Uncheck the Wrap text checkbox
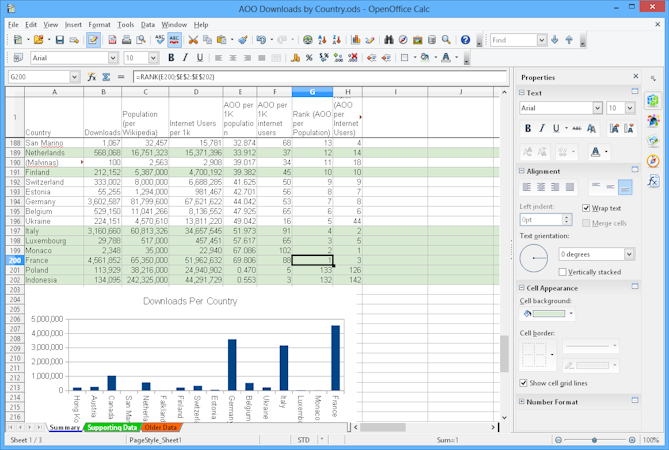The height and width of the screenshot is (450, 669). click(587, 208)
